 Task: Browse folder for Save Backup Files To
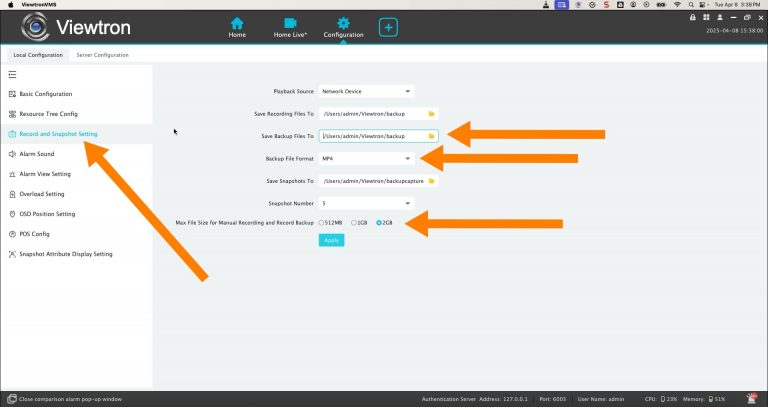432,136
